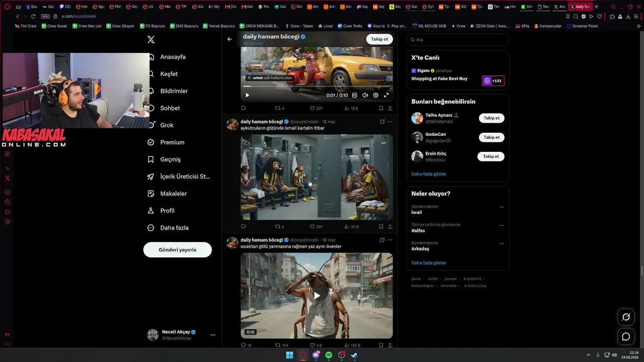Open Necati Akçay account menu dots
The width and height of the screenshot is (644, 362).
tap(213, 335)
